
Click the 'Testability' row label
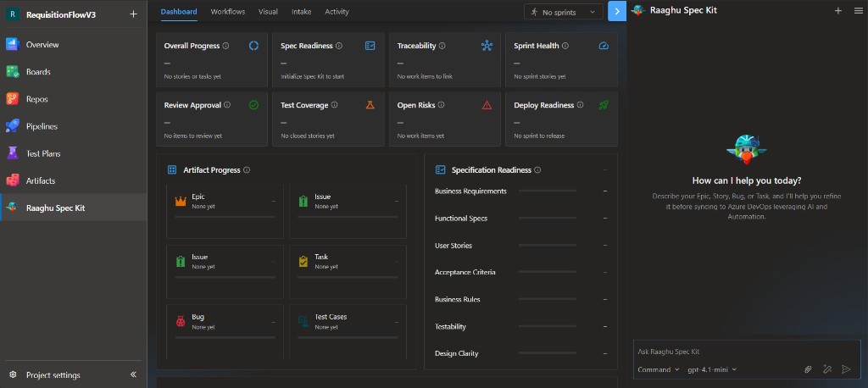[450, 326]
